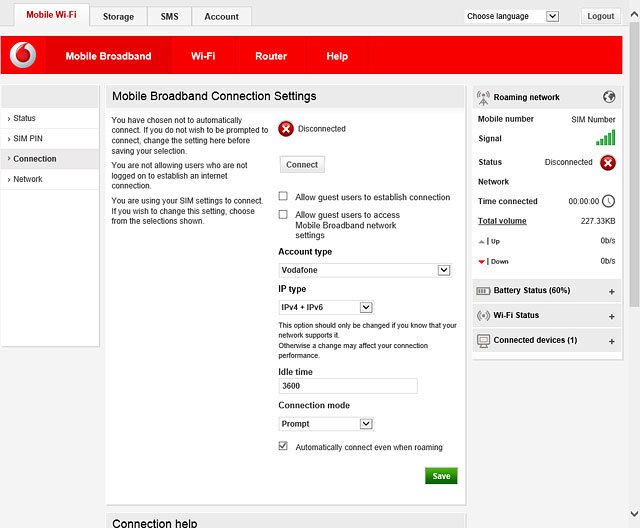Click the Logout button
Screen dimensions: 640x528
tap(600, 16)
